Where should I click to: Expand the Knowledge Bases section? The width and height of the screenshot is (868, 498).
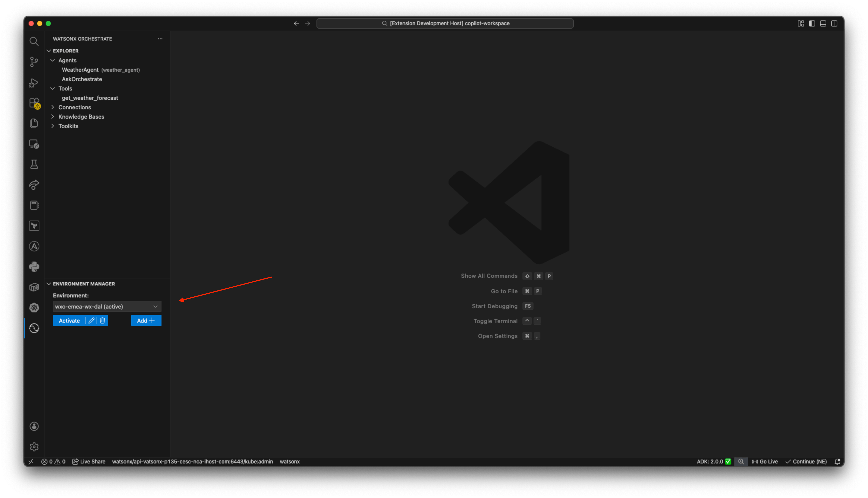pyautogui.click(x=53, y=117)
